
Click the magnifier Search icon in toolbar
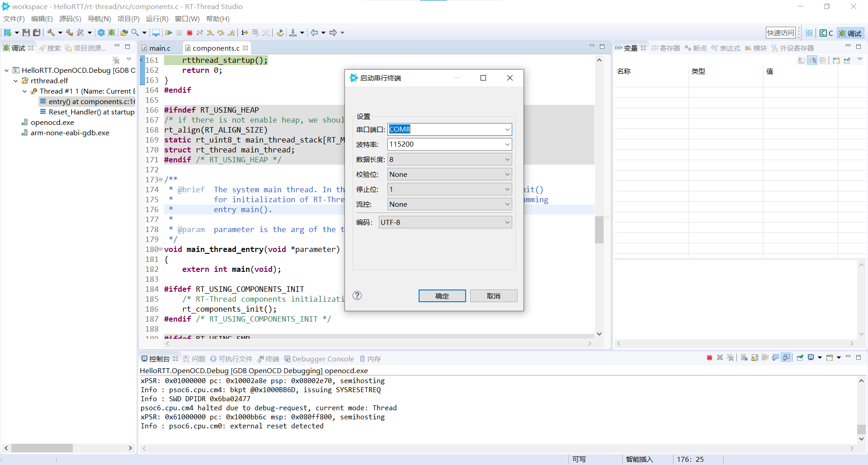[x=135, y=33]
